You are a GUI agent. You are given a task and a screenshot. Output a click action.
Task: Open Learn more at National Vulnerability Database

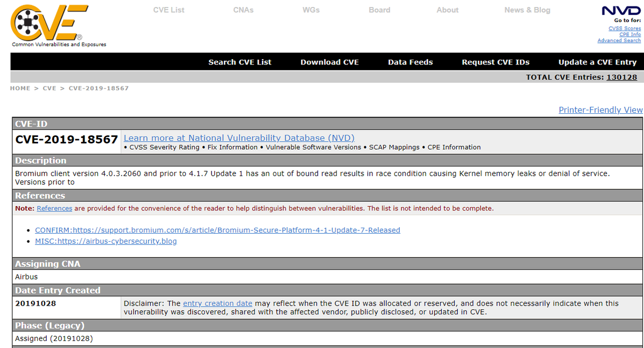239,138
